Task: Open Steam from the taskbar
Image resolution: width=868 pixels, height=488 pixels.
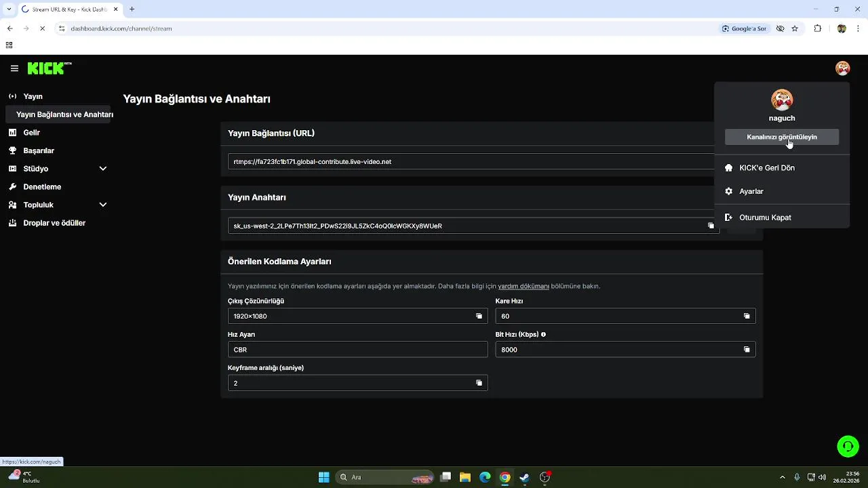Action: tap(524, 477)
